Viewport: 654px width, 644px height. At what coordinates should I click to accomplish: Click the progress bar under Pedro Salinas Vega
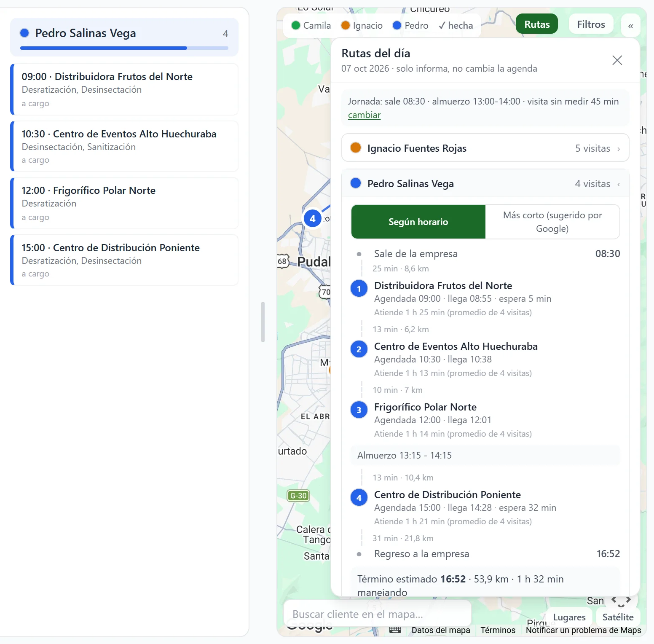point(124,48)
